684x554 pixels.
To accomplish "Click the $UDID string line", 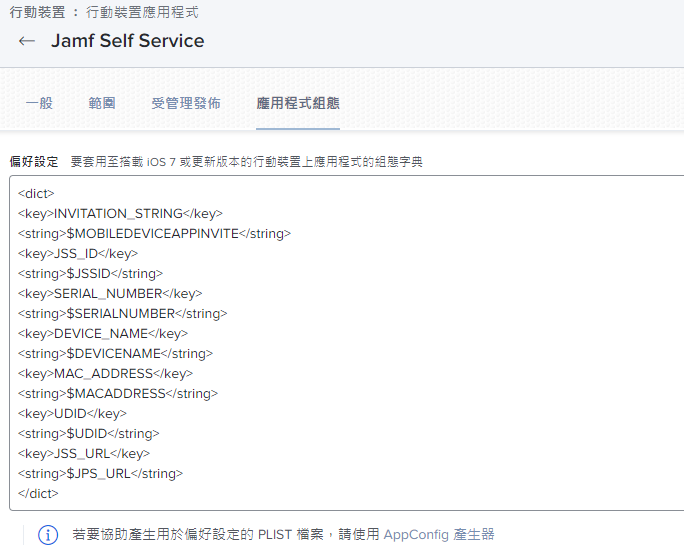I will 89,434.
